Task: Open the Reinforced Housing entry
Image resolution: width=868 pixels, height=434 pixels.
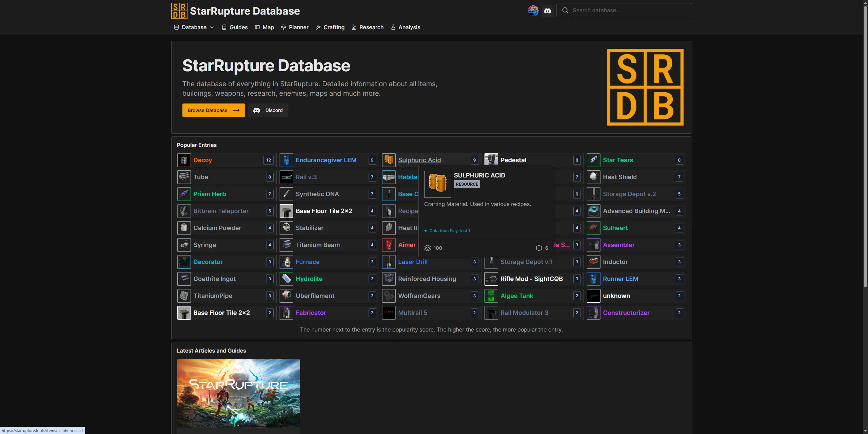Action: (431, 279)
